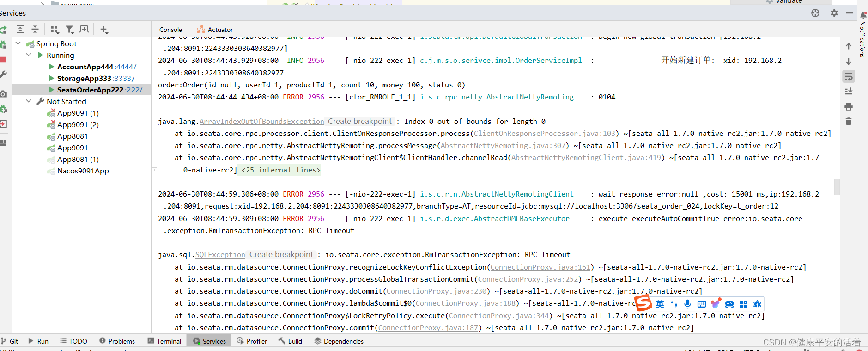Screen dimensions: 868x351
Task: Click the Stop red square icon
Action: pos(3,60)
